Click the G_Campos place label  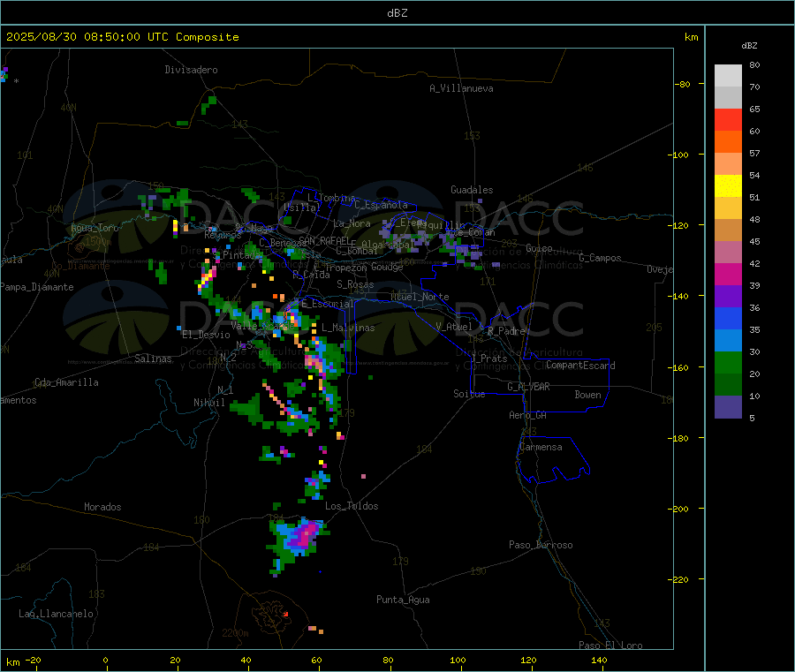pyautogui.click(x=601, y=258)
